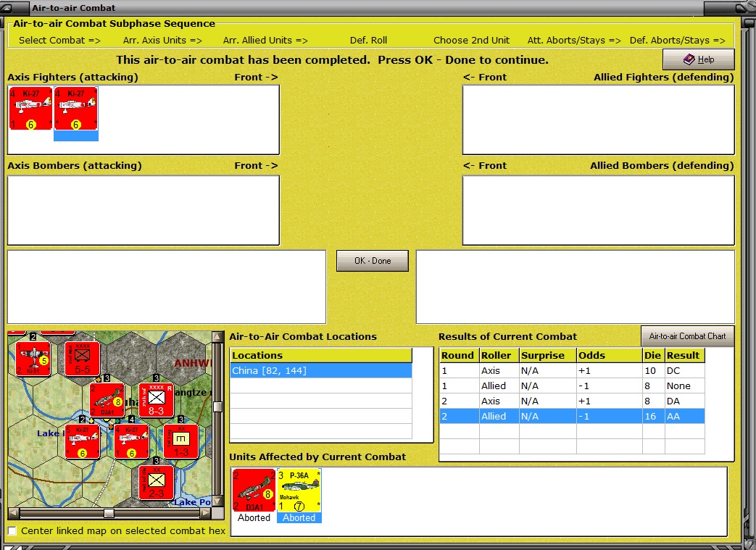
Task: Click the aborted D3A1 unit counter
Action: pyautogui.click(x=254, y=491)
